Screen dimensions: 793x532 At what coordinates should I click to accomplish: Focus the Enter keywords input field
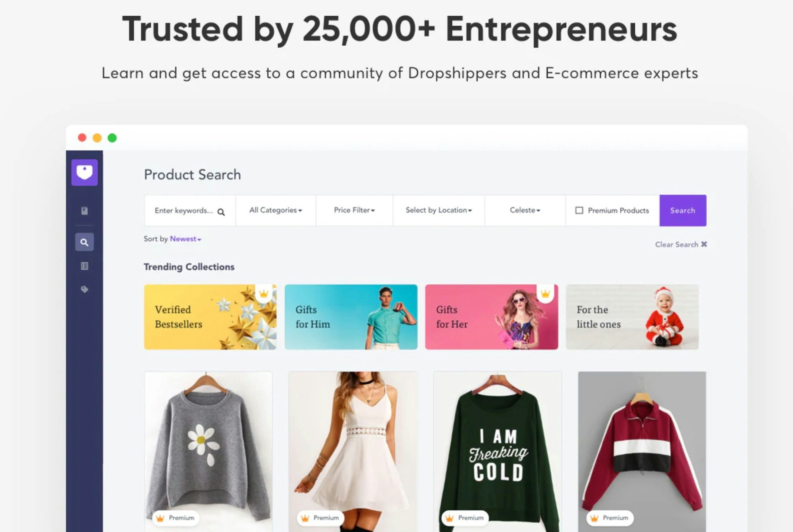pyautogui.click(x=190, y=210)
